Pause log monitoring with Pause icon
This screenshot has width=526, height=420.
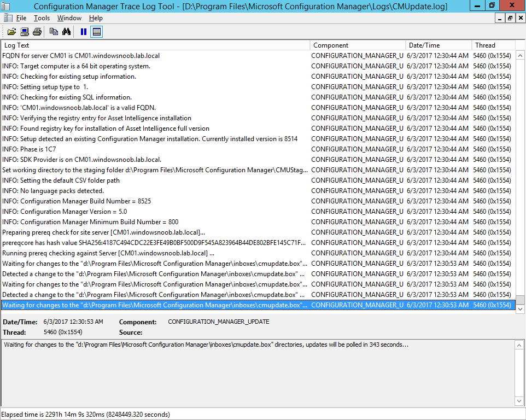(84, 32)
